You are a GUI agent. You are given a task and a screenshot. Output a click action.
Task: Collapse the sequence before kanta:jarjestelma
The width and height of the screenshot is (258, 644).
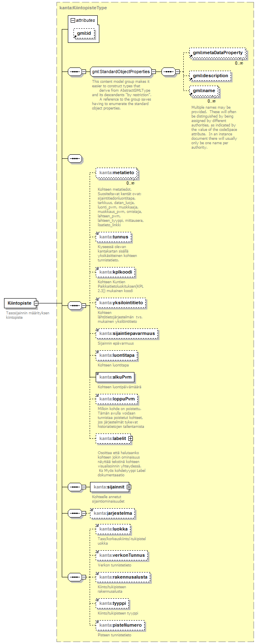click(x=84, y=514)
